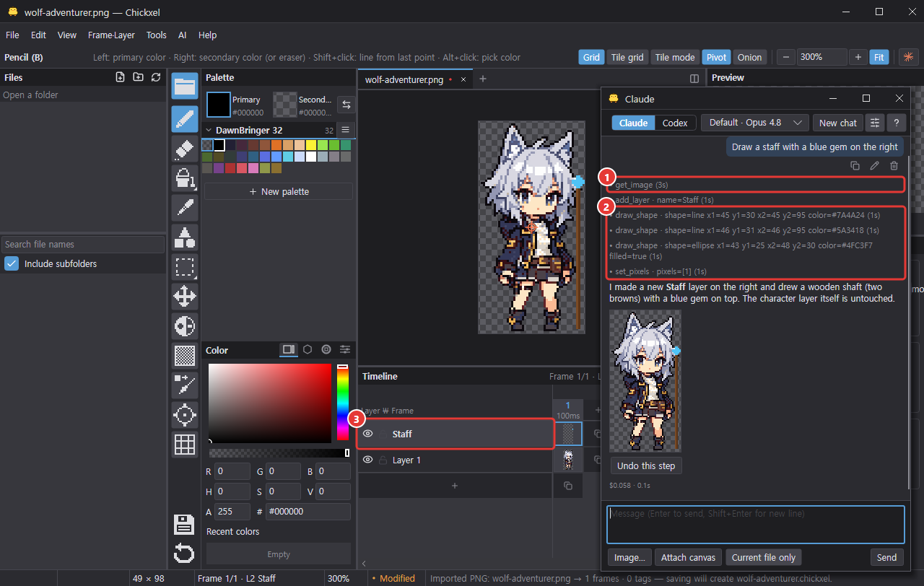Click the Attach canvas button
The image size is (924, 586).
click(x=688, y=557)
